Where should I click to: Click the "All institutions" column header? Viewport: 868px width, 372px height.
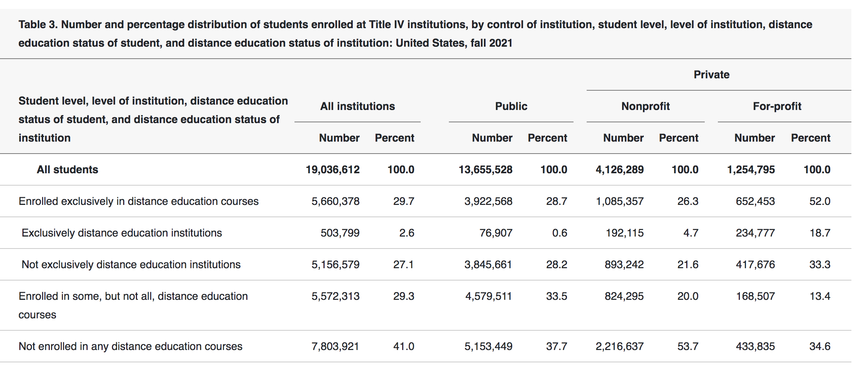[357, 106]
